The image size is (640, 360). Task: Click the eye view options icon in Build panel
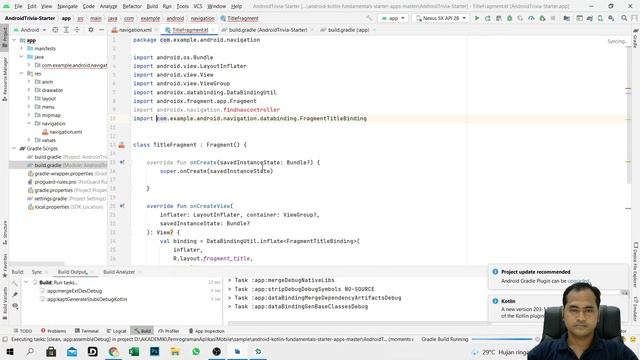[x=15, y=306]
